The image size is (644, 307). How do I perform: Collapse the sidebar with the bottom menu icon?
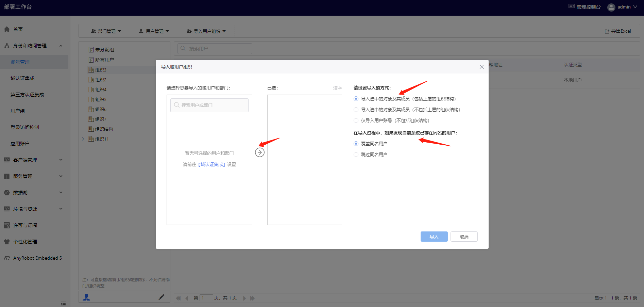point(63,304)
